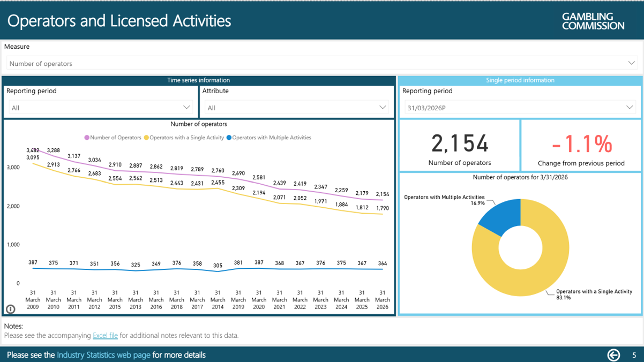644x362 pixels.
Task: Click the 3,095 data label
Action: click(33, 157)
